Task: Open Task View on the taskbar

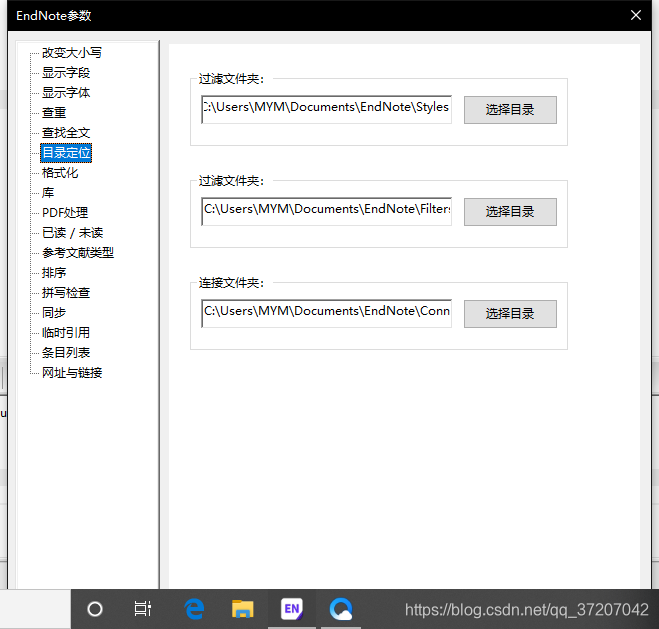Action: point(142,609)
